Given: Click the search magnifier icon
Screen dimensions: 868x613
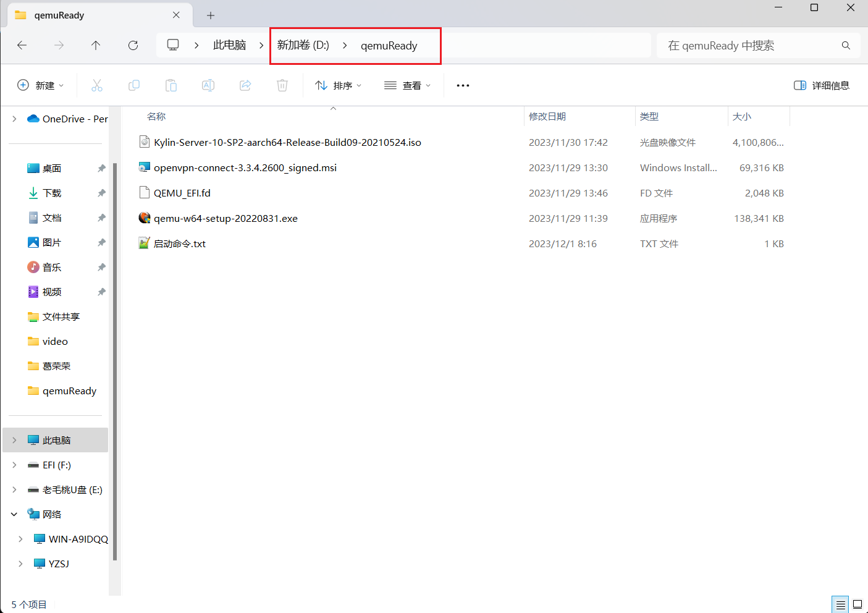Looking at the screenshot, I should click(x=846, y=45).
